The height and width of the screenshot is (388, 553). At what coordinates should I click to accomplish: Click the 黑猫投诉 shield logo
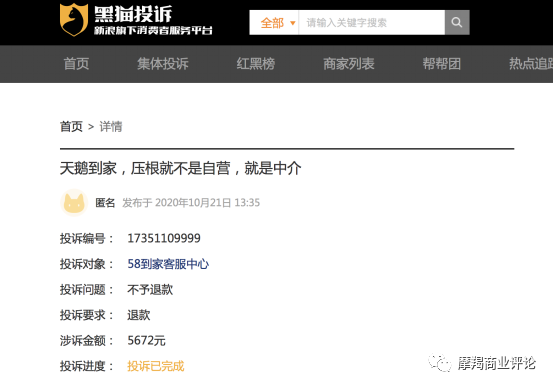[x=74, y=20]
